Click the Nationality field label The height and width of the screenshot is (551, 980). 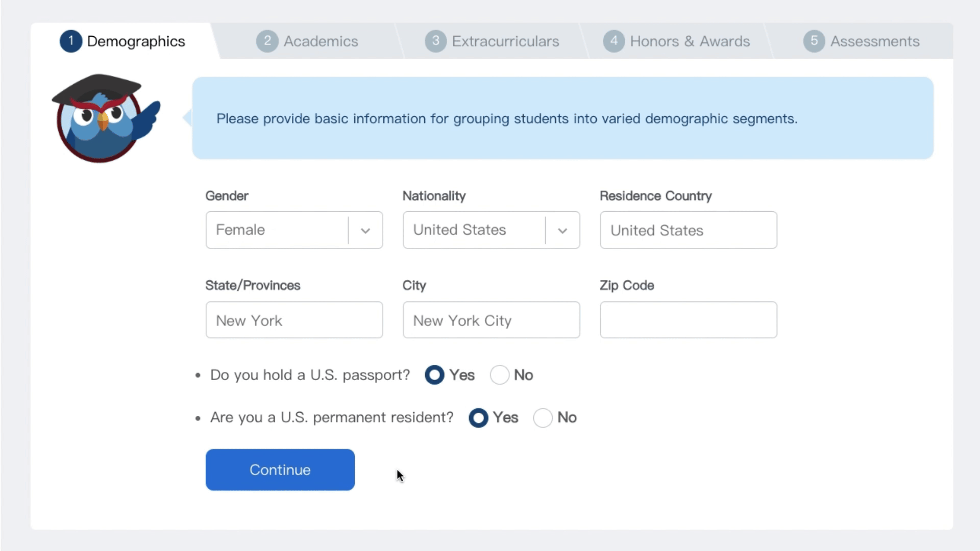click(434, 196)
